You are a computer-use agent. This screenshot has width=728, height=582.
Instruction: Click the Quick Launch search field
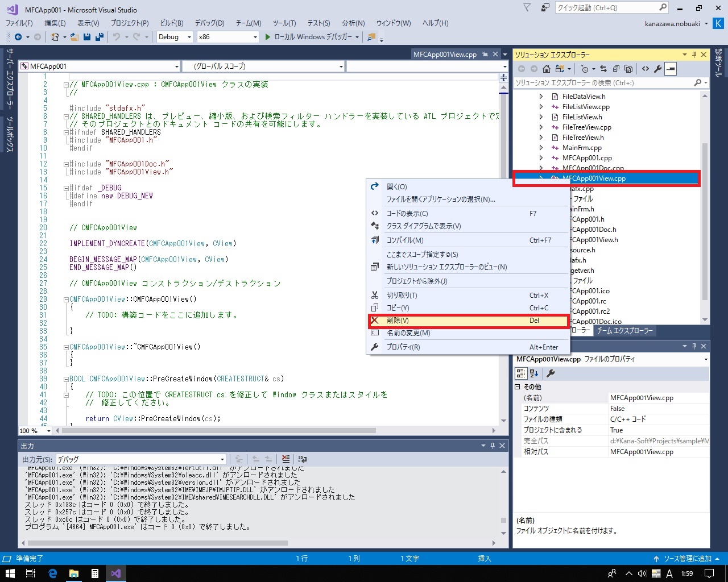click(612, 8)
